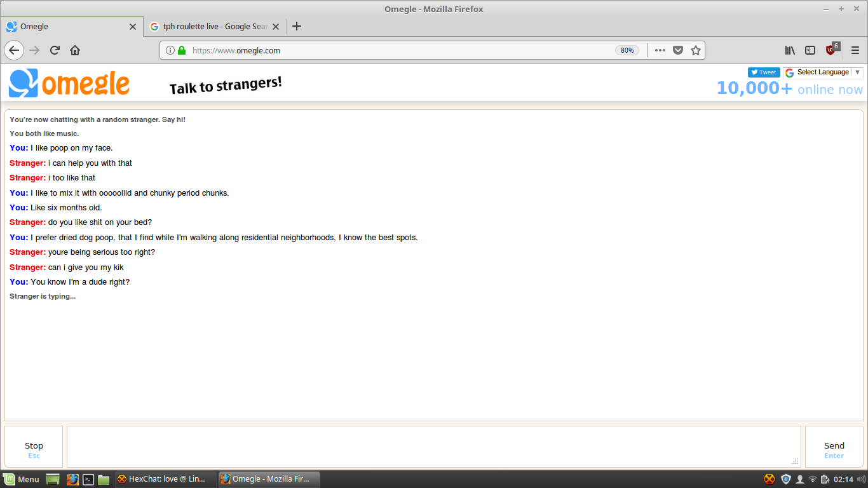Switch to the Omegle browser tab

(71, 27)
